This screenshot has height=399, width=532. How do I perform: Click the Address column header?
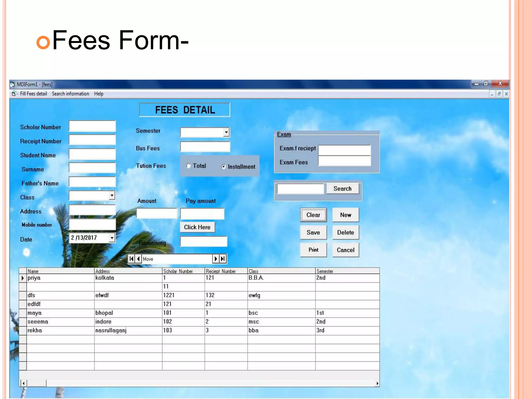pos(128,271)
